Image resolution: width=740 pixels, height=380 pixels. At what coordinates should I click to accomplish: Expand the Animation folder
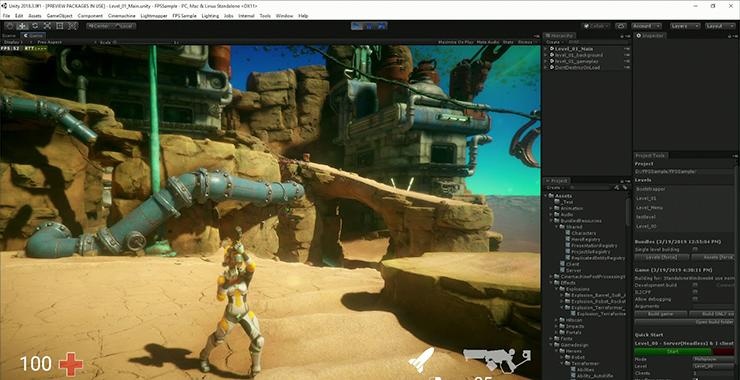click(x=552, y=208)
